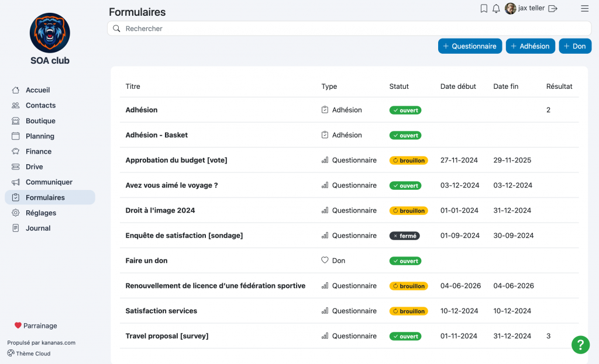This screenshot has width=599, height=364.
Task: Sort the table by Statut column header
Action: pyautogui.click(x=399, y=86)
